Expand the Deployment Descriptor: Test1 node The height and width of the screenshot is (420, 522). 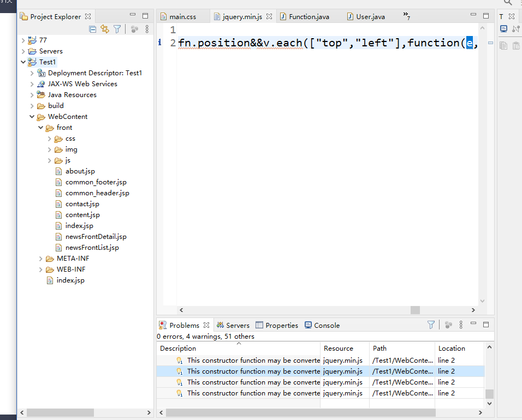pos(32,73)
